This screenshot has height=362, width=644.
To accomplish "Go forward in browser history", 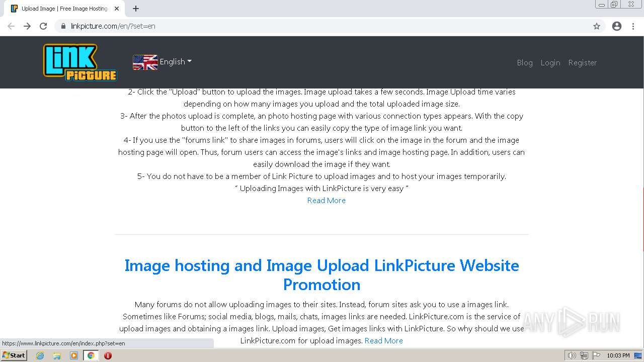I will pos(27,26).
